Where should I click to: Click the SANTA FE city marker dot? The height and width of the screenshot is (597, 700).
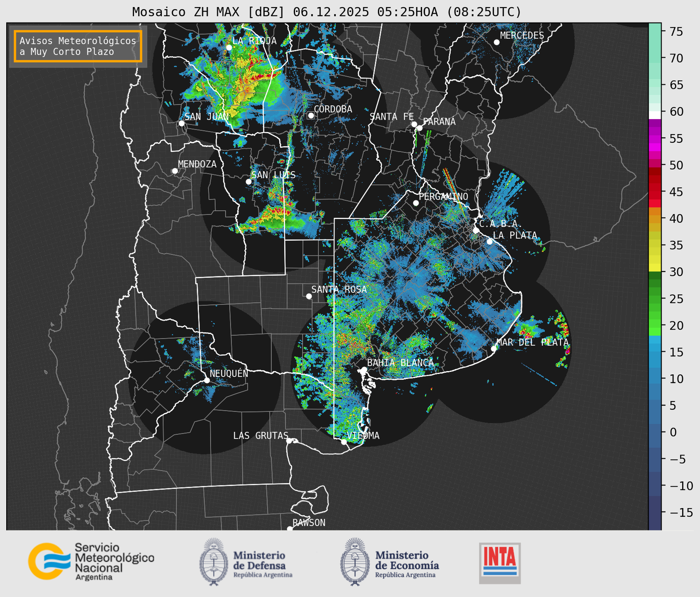pos(414,124)
